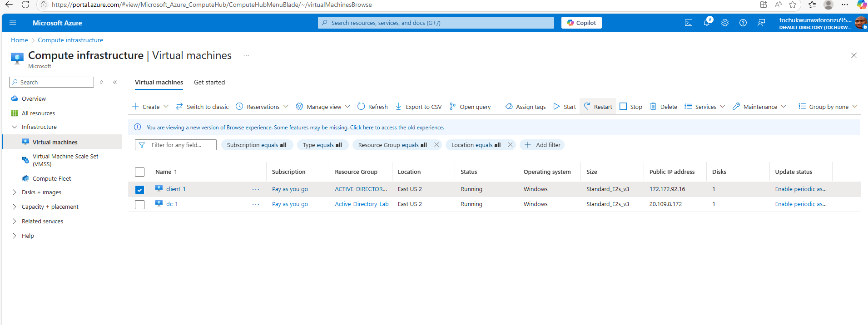Open the client-1 virtual machine link

click(x=176, y=189)
